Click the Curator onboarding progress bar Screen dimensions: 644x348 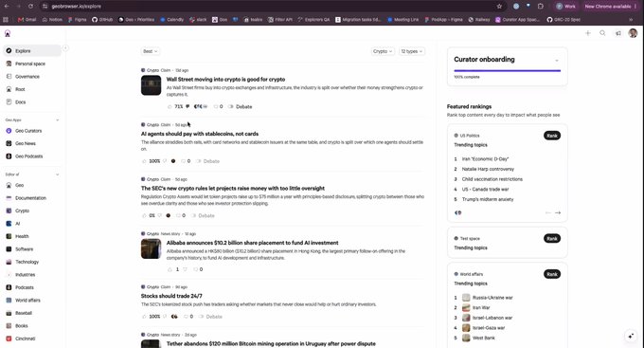[x=507, y=71]
